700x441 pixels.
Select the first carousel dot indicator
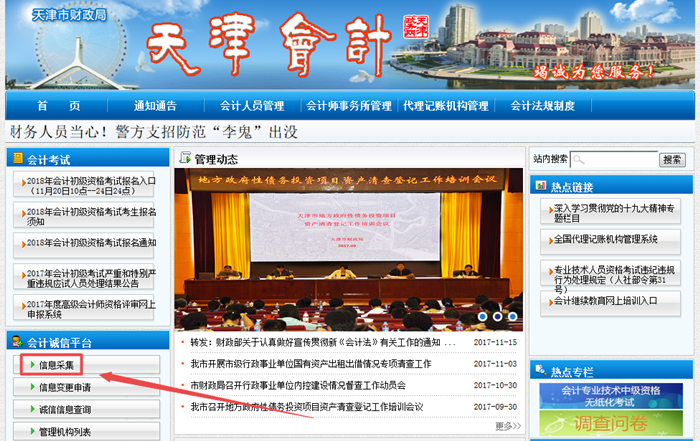click(x=483, y=316)
